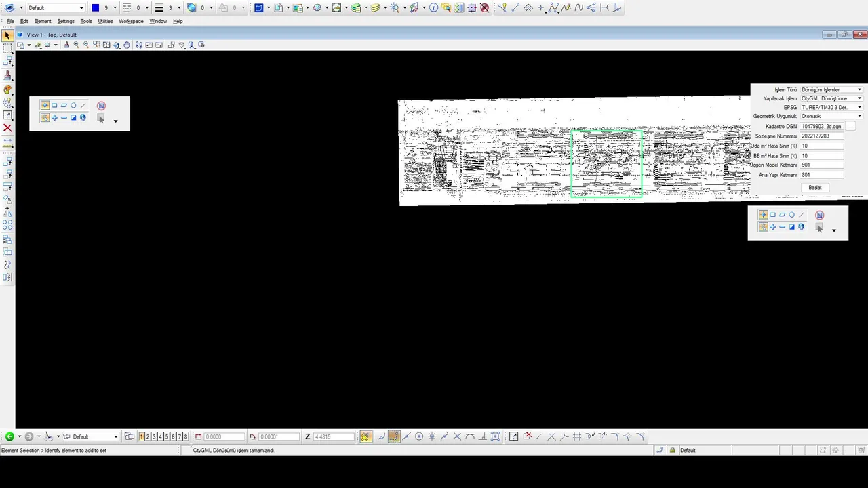Click the View Previous icon
The image size is (868, 488).
tap(149, 45)
